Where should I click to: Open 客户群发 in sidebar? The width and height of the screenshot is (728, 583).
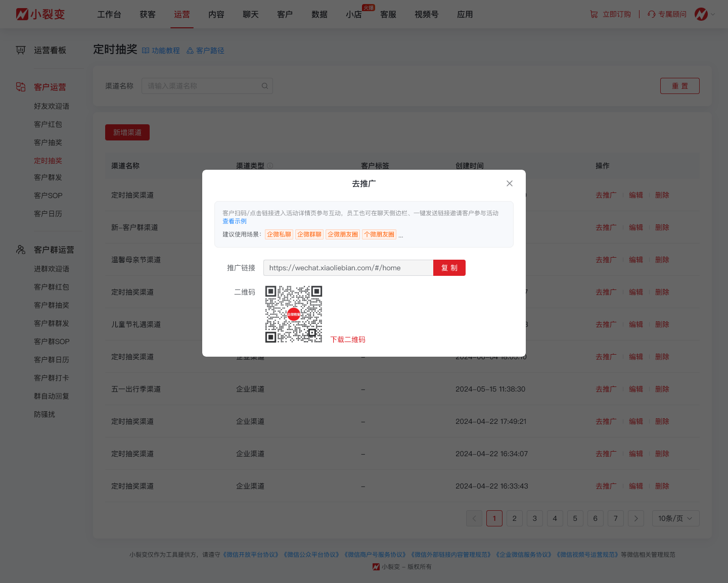click(48, 177)
